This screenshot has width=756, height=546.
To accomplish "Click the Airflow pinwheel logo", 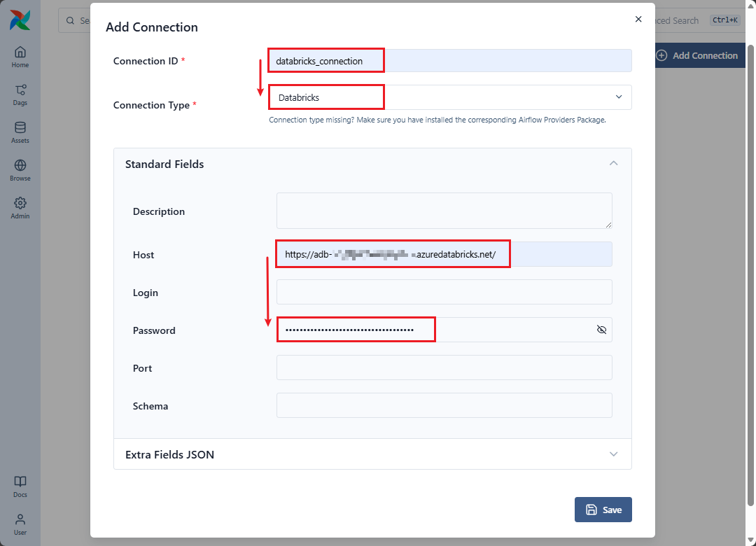I will pos(20,20).
